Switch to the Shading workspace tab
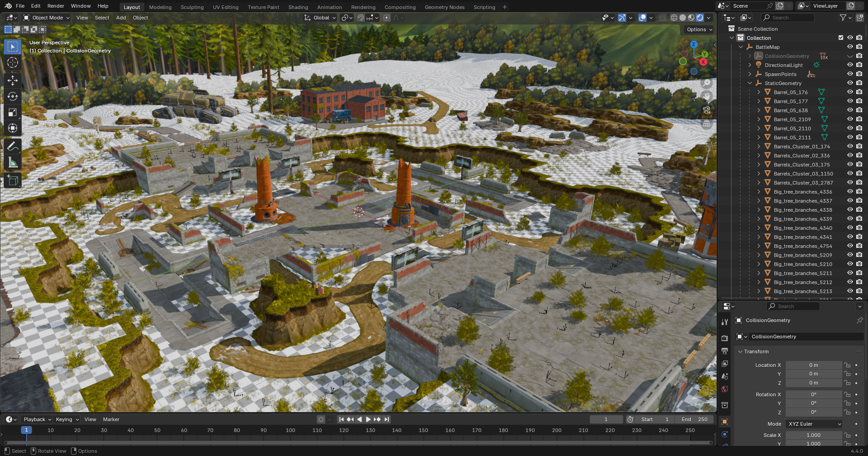The image size is (868, 456). point(298,7)
